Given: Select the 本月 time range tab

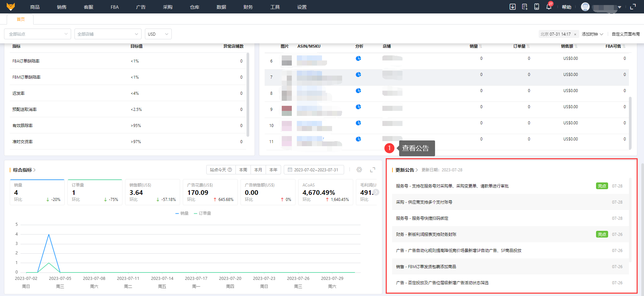Looking at the screenshot, I should (258, 170).
